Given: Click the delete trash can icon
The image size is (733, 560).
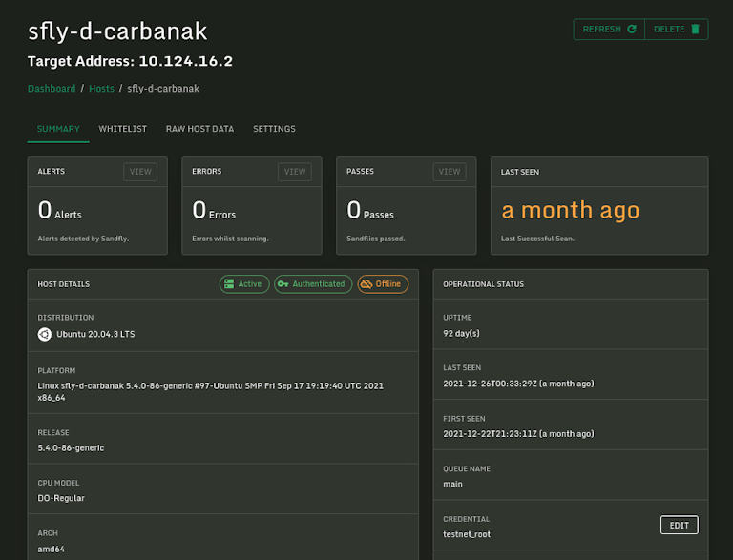Looking at the screenshot, I should point(695,30).
